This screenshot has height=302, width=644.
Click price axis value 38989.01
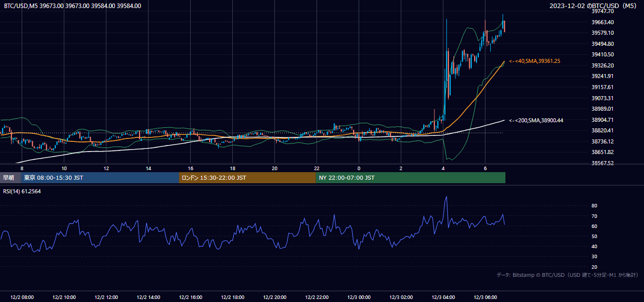[x=602, y=109]
